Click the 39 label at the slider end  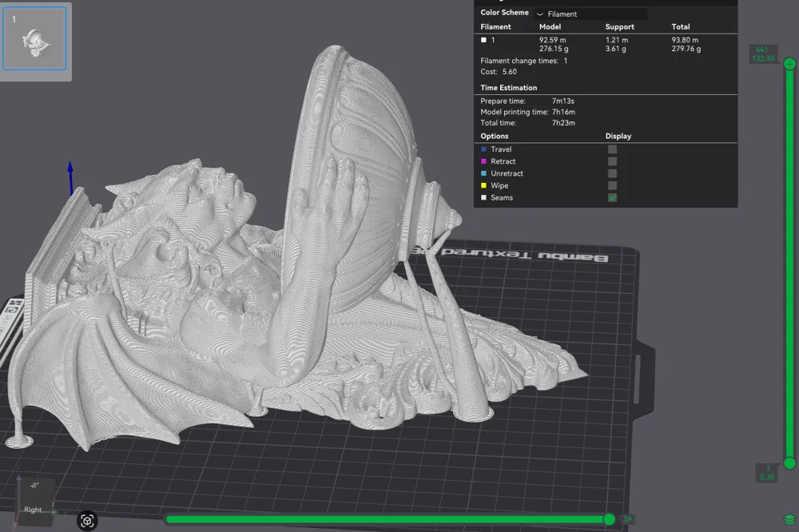pos(630,519)
